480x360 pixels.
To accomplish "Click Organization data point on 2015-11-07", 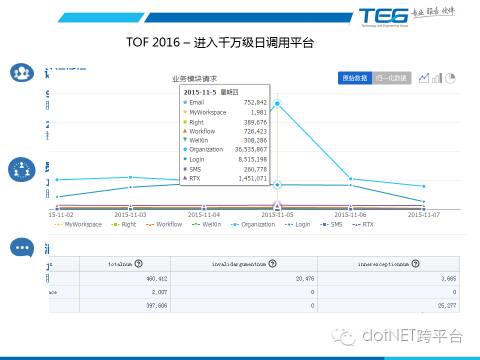I will coord(424,186).
